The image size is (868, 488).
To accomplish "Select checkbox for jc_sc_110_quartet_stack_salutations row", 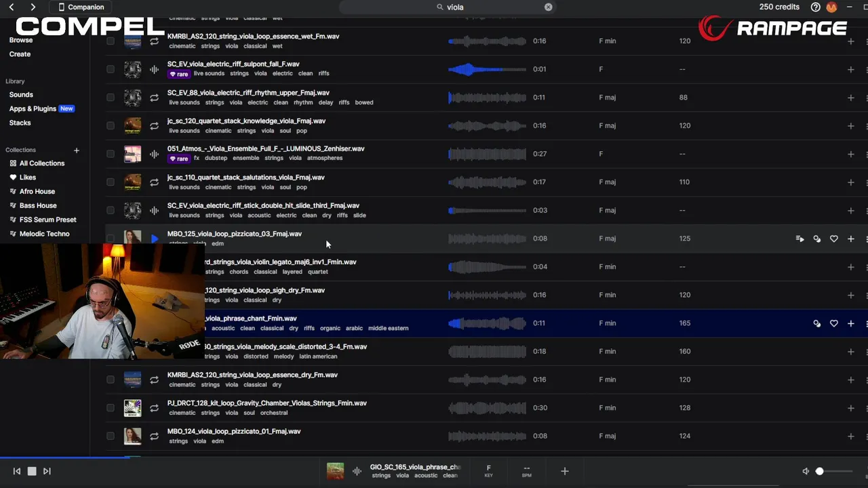I will 111,182.
